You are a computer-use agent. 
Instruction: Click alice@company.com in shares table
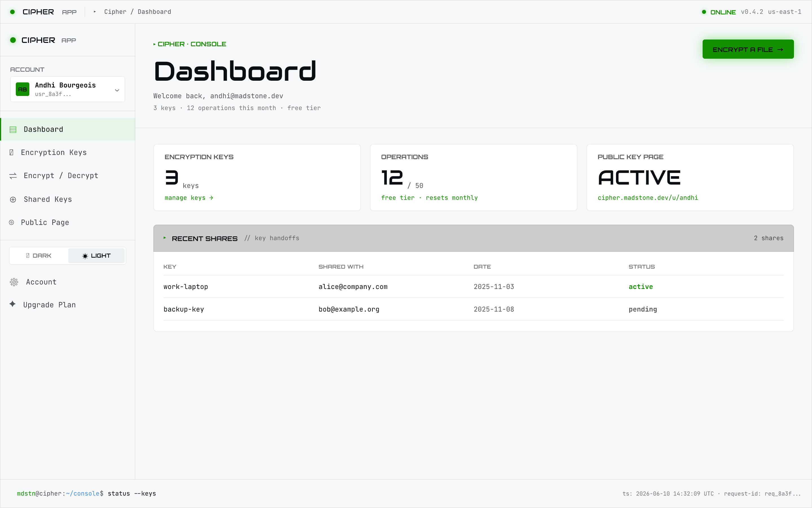353,286
